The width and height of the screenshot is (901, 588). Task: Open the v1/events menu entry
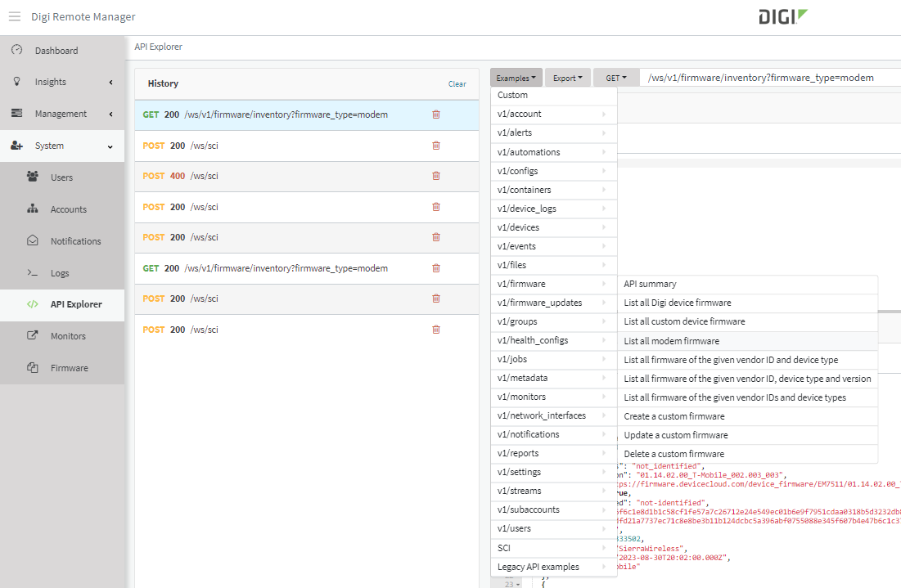point(553,246)
